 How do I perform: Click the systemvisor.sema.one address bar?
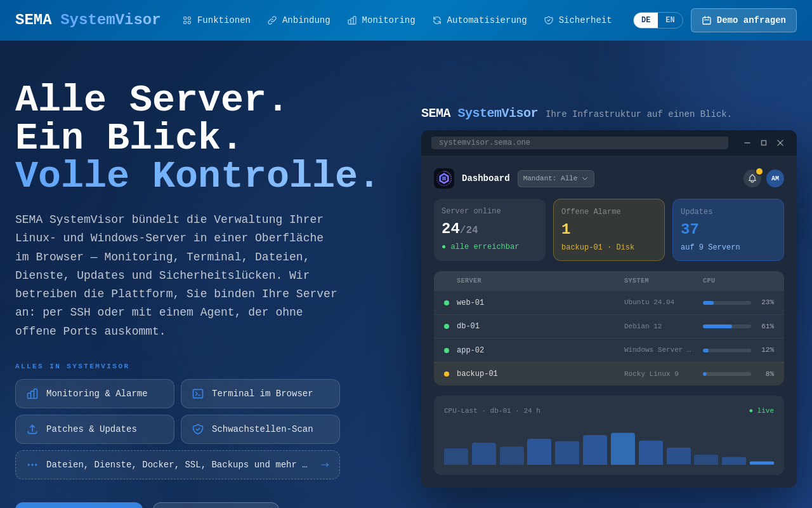pyautogui.click(x=580, y=143)
